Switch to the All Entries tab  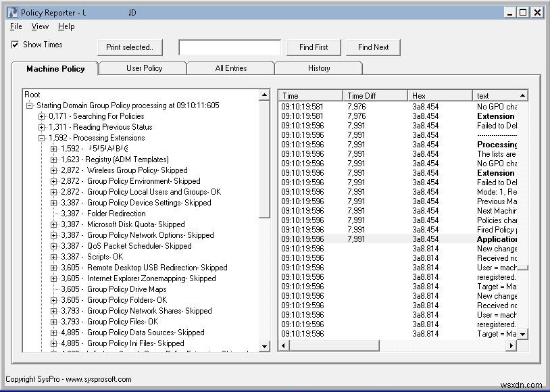click(x=230, y=68)
